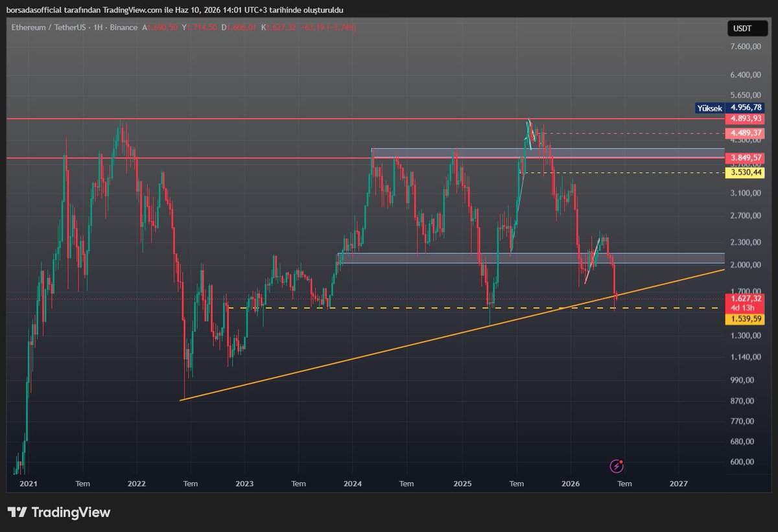Click the TradingView logo
Image resolution: width=778 pixels, height=532 pixels.
pyautogui.click(x=59, y=513)
